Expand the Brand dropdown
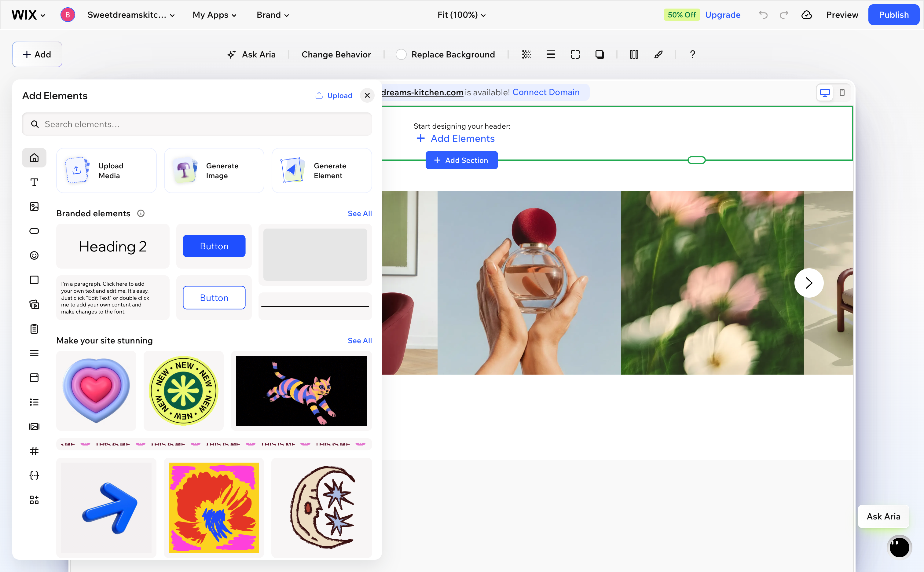The width and height of the screenshot is (924, 572). click(x=273, y=15)
